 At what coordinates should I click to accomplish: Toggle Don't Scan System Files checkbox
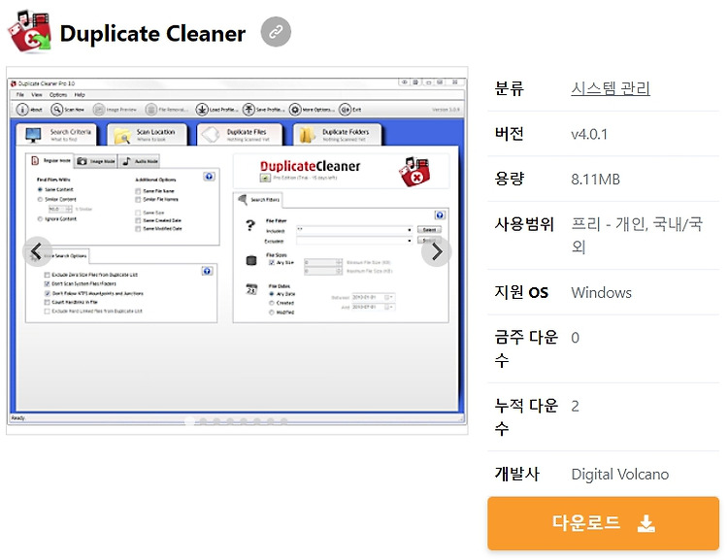coord(47,283)
